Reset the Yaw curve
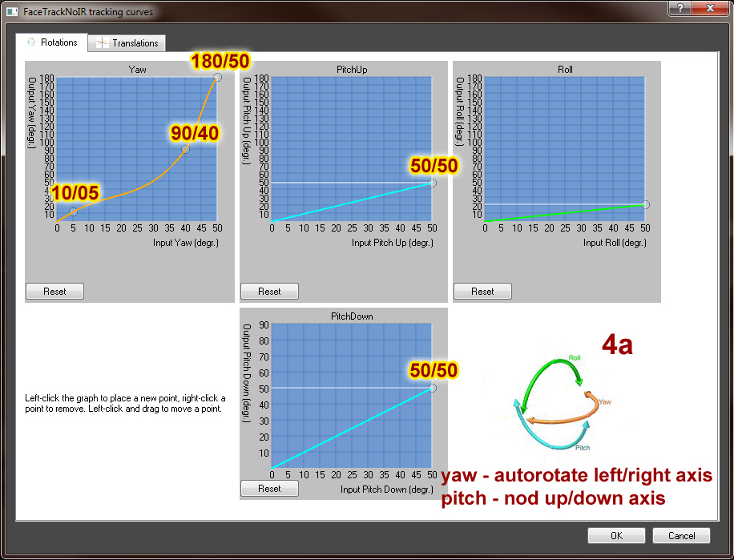This screenshot has width=734, height=560. tap(54, 292)
